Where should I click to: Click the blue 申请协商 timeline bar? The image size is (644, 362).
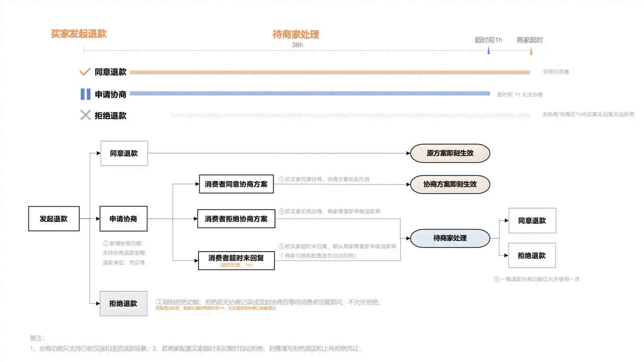pyautogui.click(x=310, y=93)
